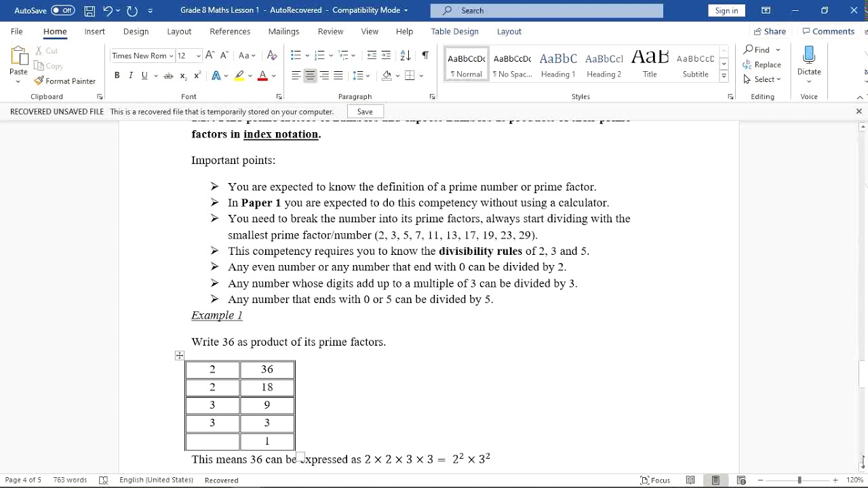
Task: Click the Sign in button
Action: 726,10
